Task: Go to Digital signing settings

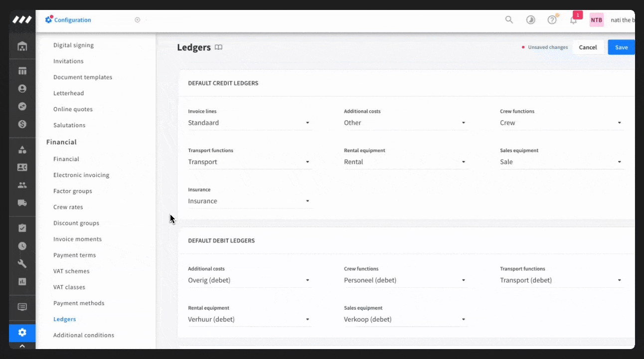Action: 73,45
